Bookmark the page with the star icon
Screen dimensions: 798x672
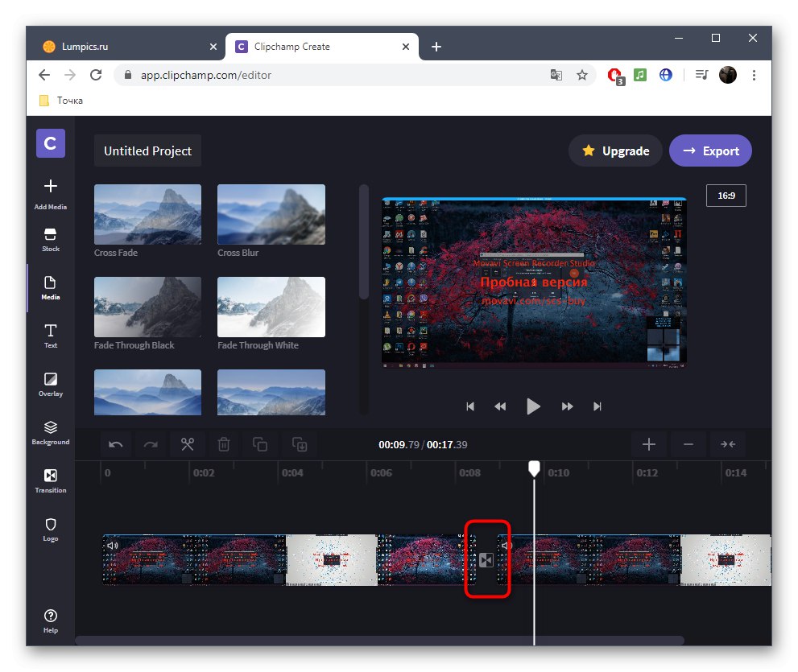[582, 74]
